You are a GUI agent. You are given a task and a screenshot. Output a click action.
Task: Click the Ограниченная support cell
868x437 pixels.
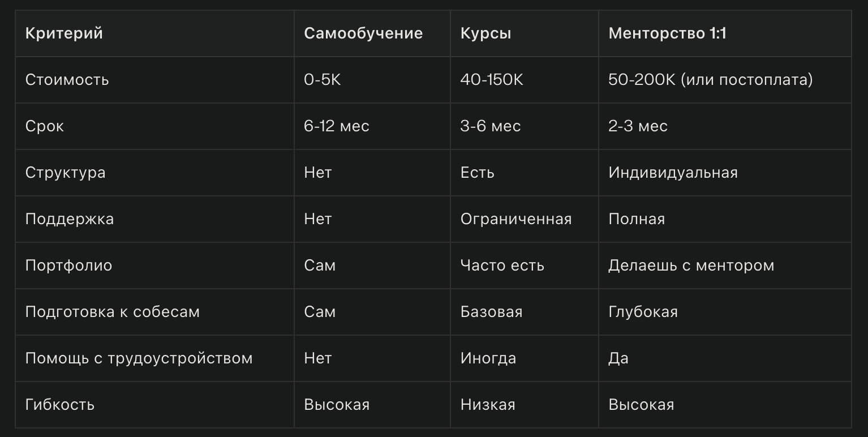pyautogui.click(x=515, y=219)
